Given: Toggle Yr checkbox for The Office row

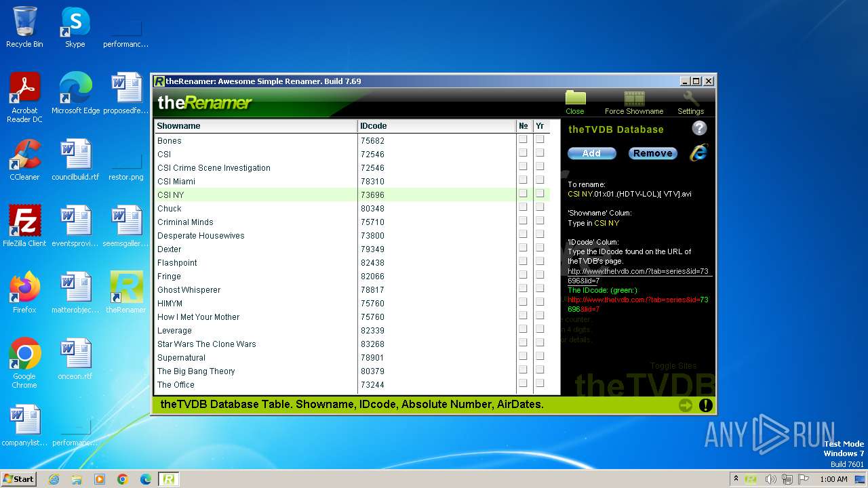Looking at the screenshot, I should pyautogui.click(x=540, y=383).
